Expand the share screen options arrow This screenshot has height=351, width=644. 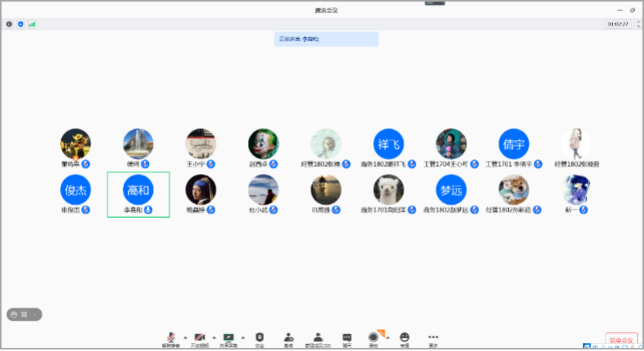pyautogui.click(x=242, y=337)
